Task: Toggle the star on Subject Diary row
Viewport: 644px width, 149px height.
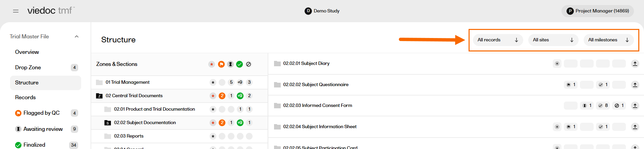Action: (x=557, y=64)
